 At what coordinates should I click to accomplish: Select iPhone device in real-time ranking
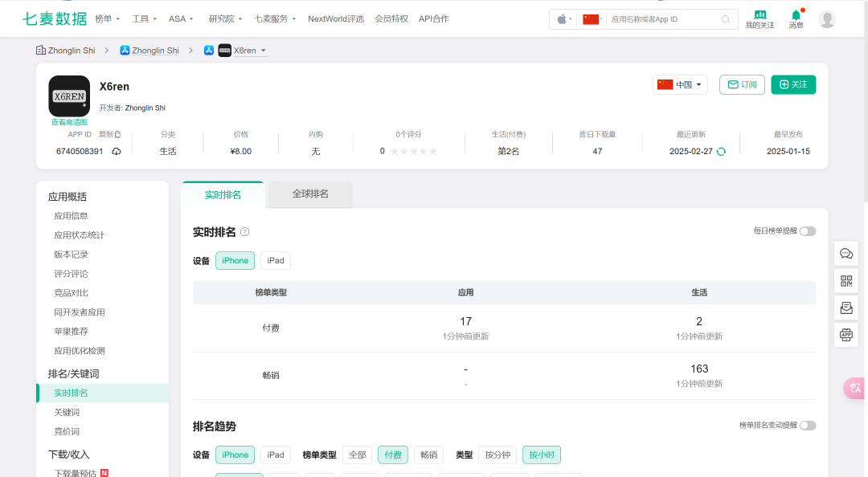(235, 261)
